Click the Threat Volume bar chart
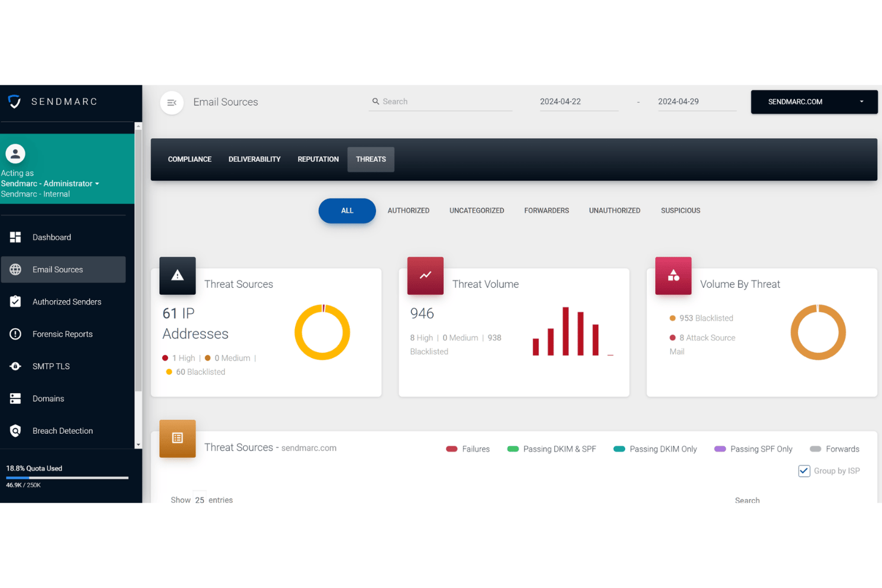This screenshot has height=588, width=882. 573,332
